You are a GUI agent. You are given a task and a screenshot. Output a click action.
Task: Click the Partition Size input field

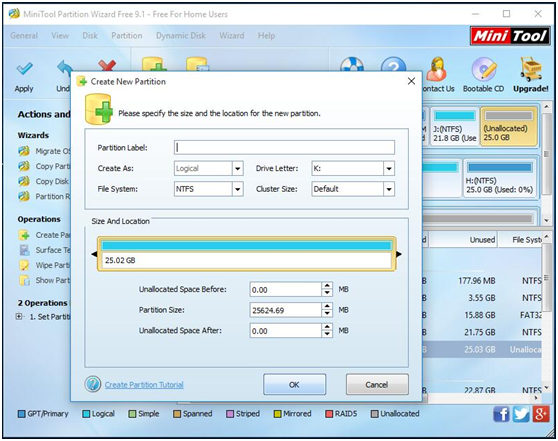(x=286, y=310)
